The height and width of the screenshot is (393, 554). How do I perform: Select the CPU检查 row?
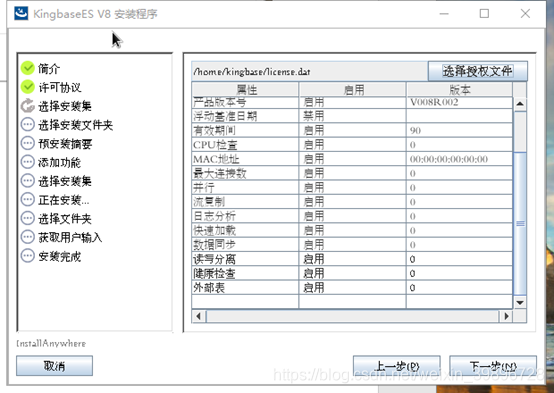(x=352, y=145)
